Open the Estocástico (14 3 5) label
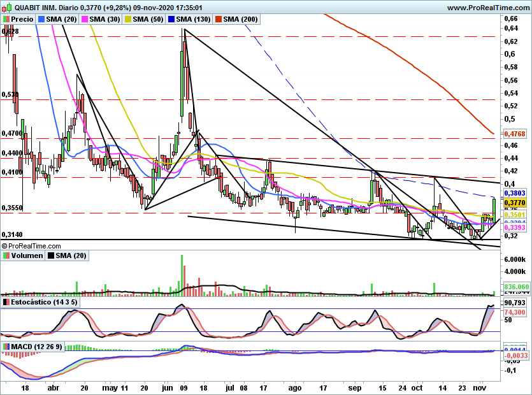The height and width of the screenshot is (395, 532). [x=44, y=302]
